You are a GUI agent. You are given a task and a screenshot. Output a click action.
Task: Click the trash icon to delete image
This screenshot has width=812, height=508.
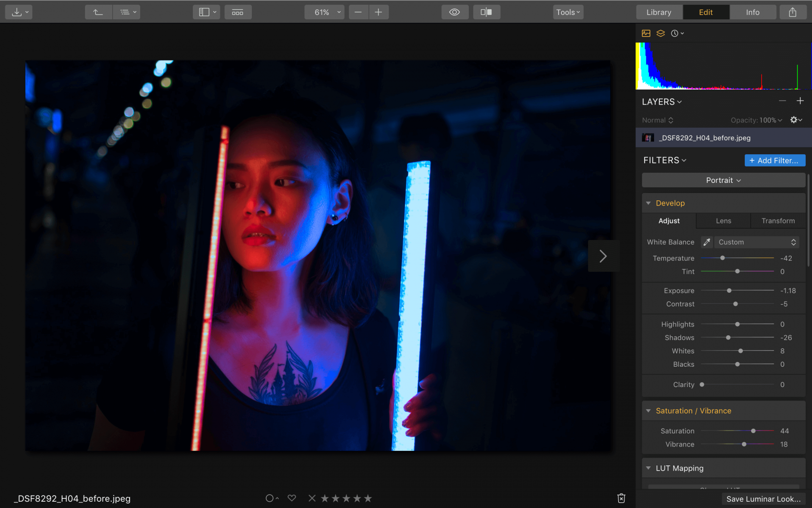click(x=621, y=498)
